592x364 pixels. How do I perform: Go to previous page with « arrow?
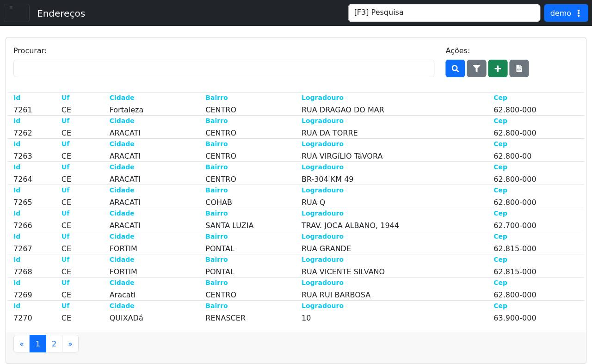22,344
